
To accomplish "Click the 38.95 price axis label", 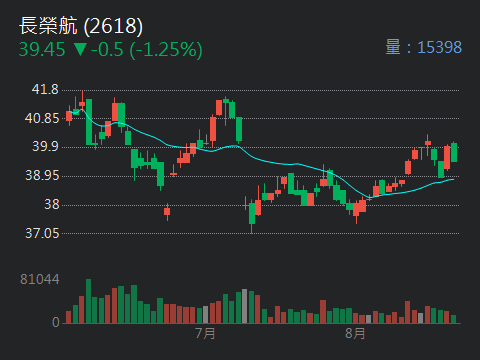I will point(42,175).
